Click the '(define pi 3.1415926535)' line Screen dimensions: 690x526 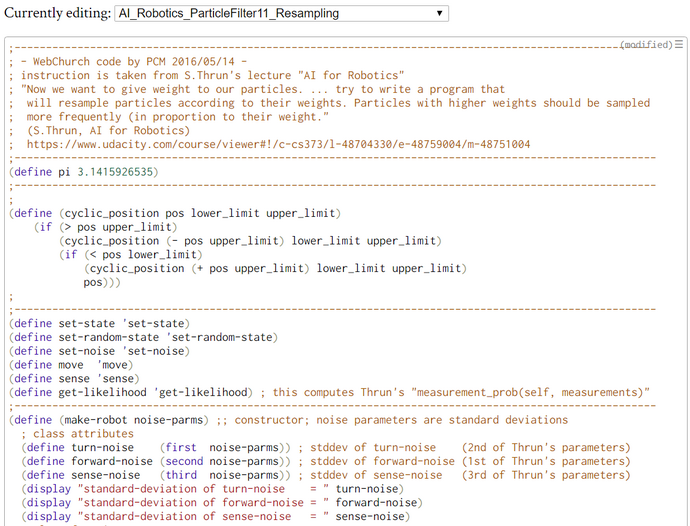[84, 172]
